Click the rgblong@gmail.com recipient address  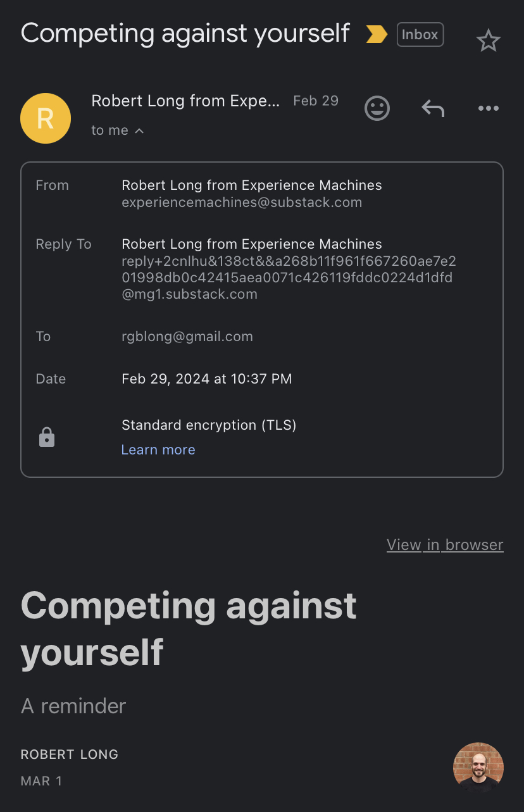[187, 337]
